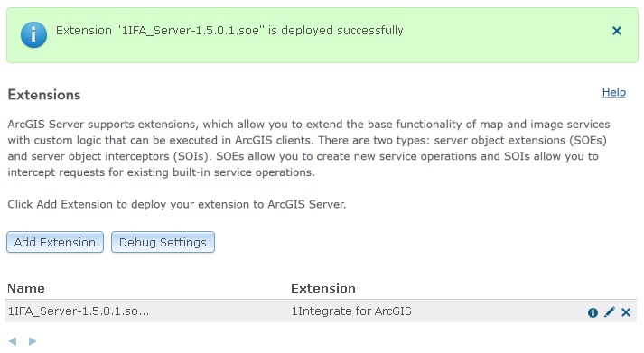Click the deployed successfully message text
This screenshot has height=353, width=644.
(x=229, y=31)
